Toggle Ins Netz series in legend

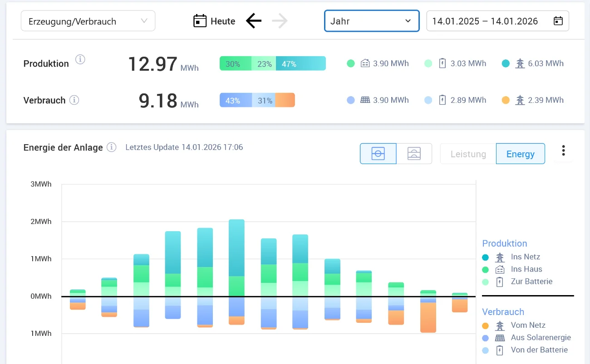coord(525,257)
